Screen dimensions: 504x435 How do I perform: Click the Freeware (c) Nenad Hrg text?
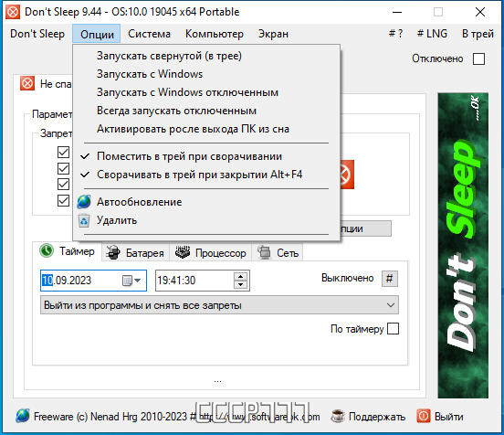(x=110, y=417)
